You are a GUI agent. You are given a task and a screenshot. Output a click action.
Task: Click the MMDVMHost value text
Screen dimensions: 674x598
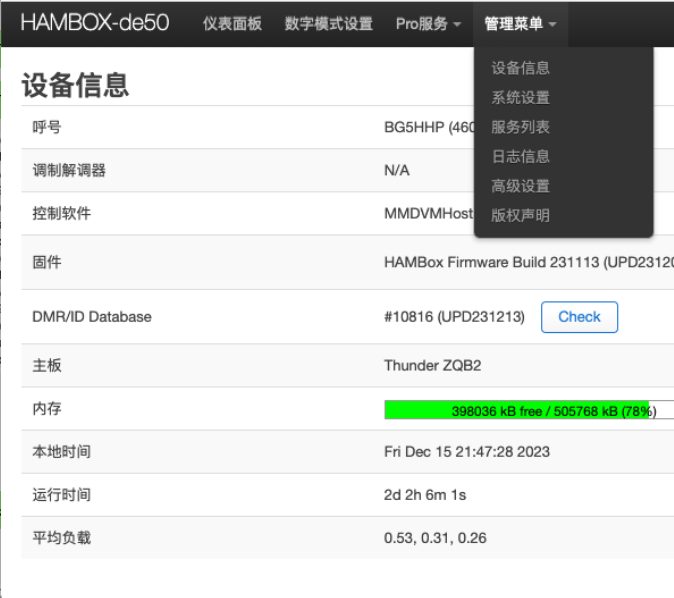click(428, 213)
